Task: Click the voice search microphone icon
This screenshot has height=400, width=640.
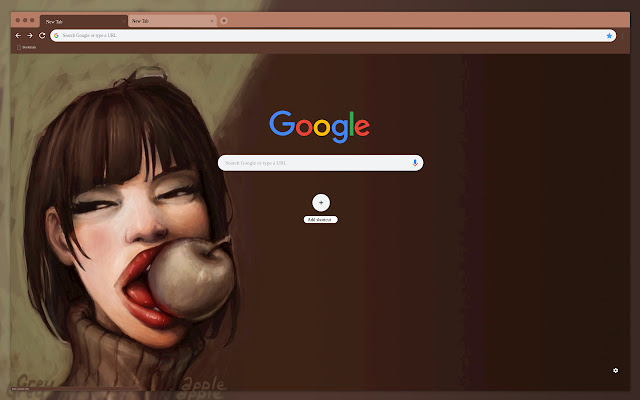Action: [x=415, y=163]
